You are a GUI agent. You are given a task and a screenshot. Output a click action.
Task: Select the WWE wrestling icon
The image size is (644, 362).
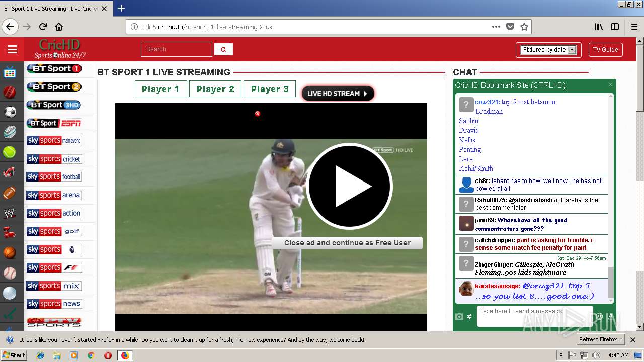point(10,213)
